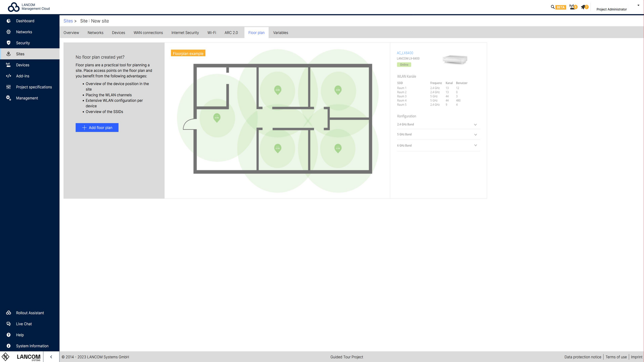The width and height of the screenshot is (644, 362).
Task: Click the Add floor plan button
Action: 97,128
